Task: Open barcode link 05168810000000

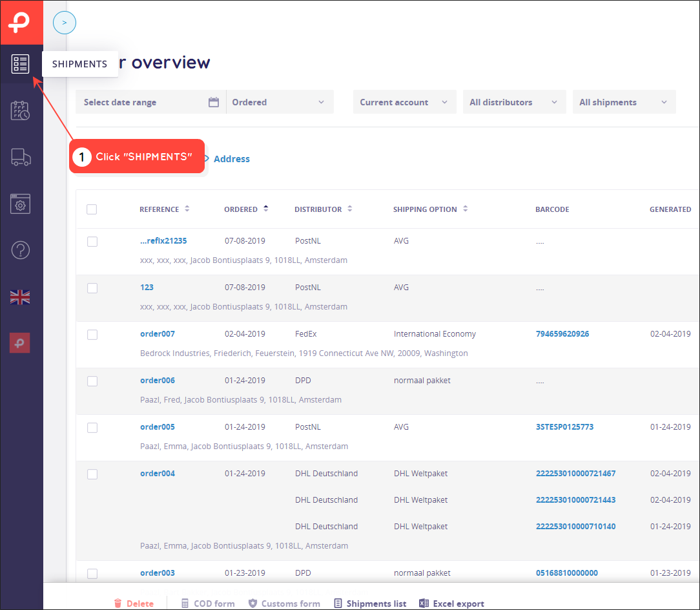Action: (567, 573)
